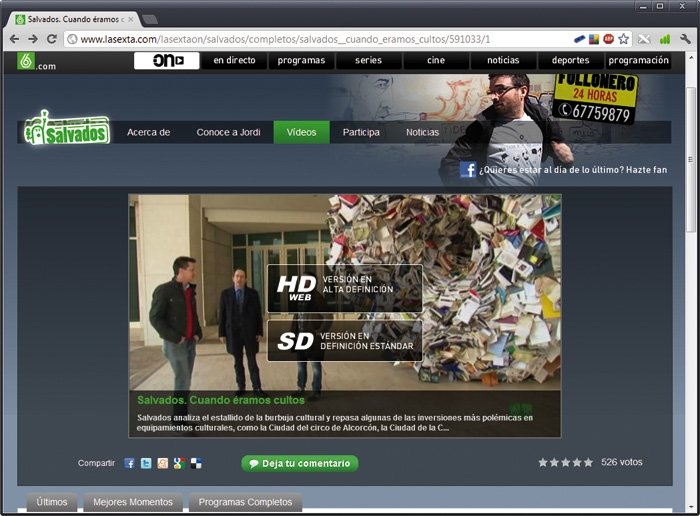Click the 'Salvados. Cuando éramos cultos' title
Image resolution: width=700 pixels, height=516 pixels.
221,400
